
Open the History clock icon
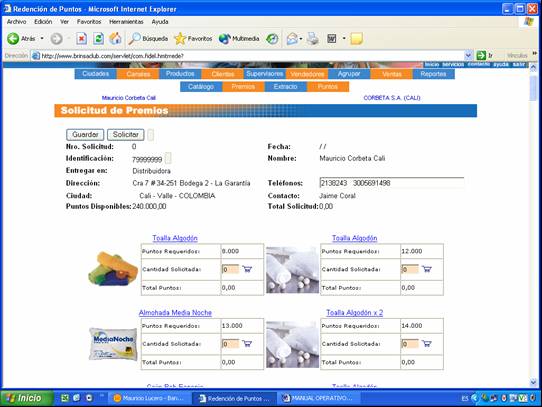point(272,39)
